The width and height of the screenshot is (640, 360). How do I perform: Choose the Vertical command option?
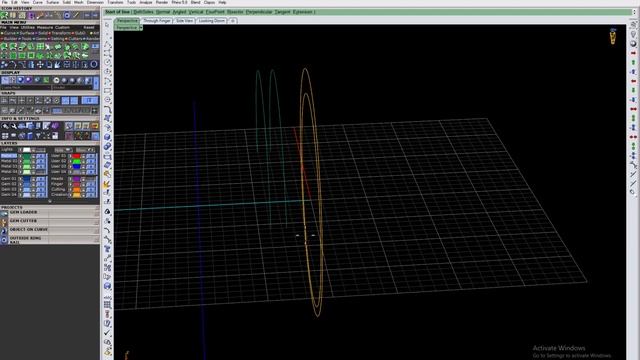tap(196, 12)
